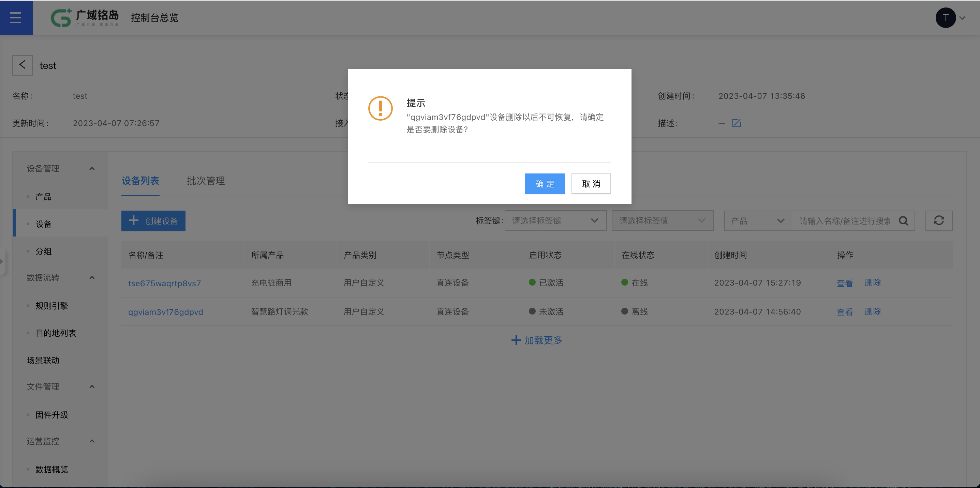The image size is (980, 488).
Task: Open the 产品 filter dropdown
Action: tap(757, 221)
